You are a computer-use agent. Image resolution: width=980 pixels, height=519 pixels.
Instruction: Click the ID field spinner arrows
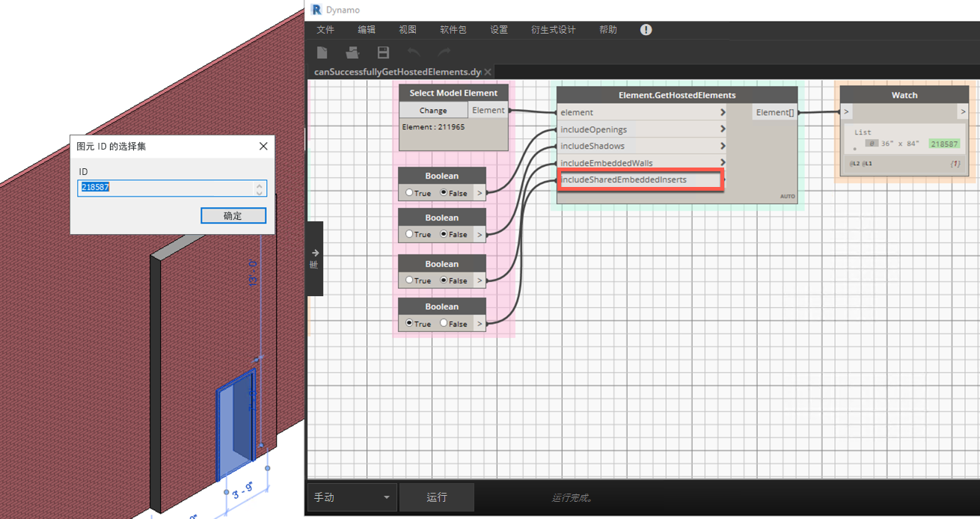pyautogui.click(x=260, y=188)
